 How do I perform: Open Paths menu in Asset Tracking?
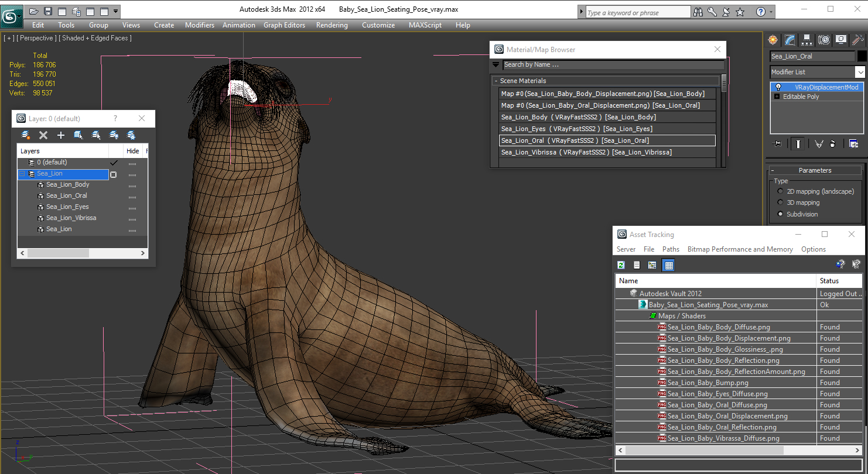(x=671, y=249)
